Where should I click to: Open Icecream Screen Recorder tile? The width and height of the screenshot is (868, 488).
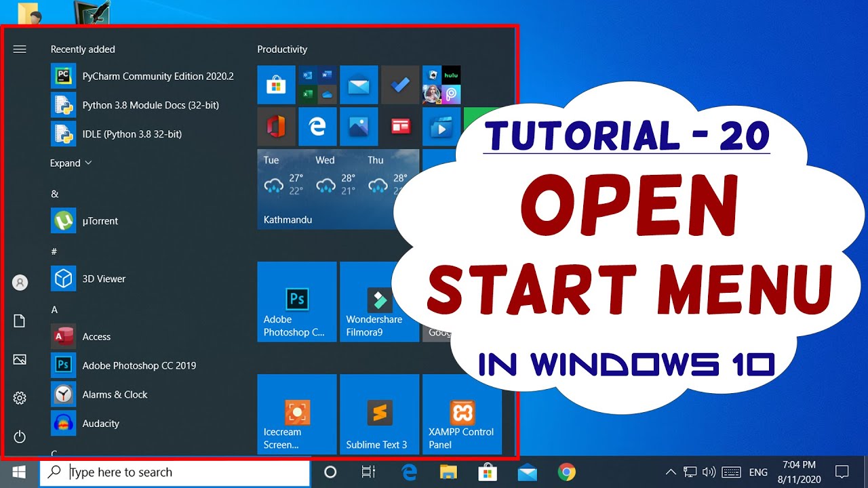pos(297,414)
